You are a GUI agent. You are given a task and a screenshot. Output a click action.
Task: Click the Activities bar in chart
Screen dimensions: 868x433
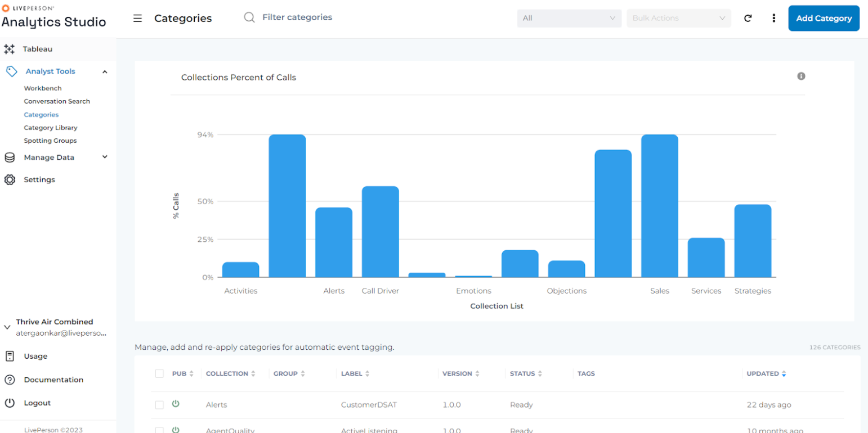tap(240, 269)
